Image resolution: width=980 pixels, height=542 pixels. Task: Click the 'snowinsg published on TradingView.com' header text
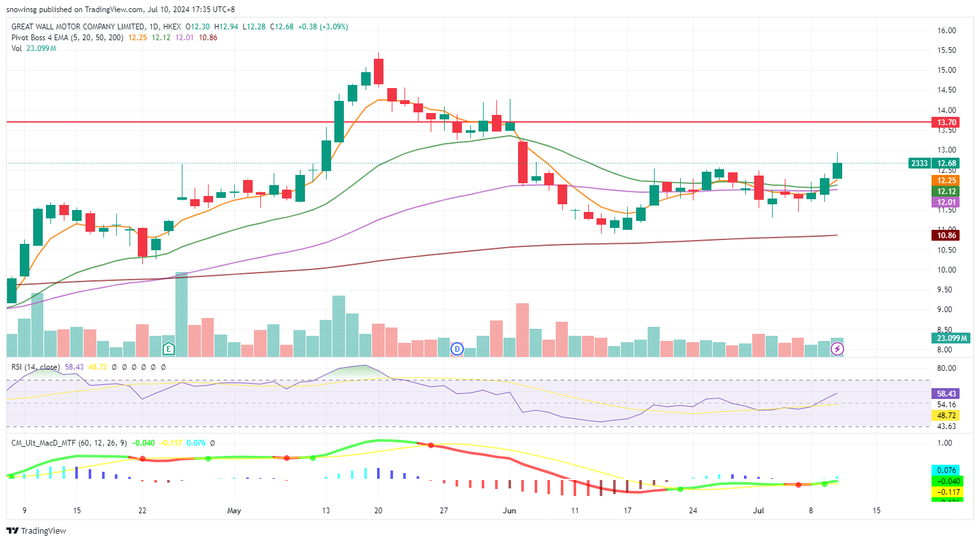point(75,10)
